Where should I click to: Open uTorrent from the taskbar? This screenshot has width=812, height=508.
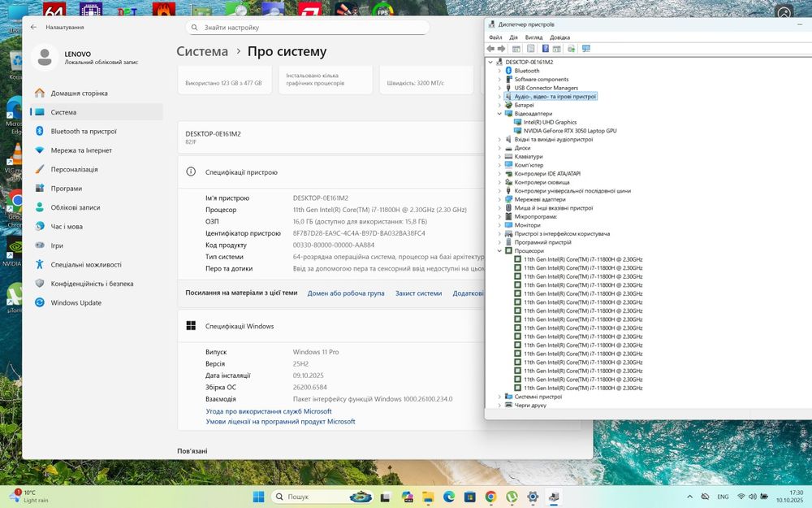[x=512, y=497]
